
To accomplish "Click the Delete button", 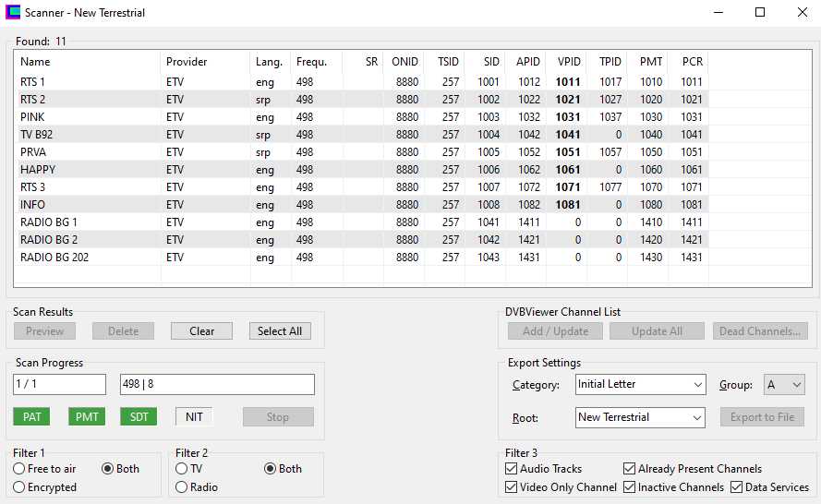I will [x=123, y=331].
